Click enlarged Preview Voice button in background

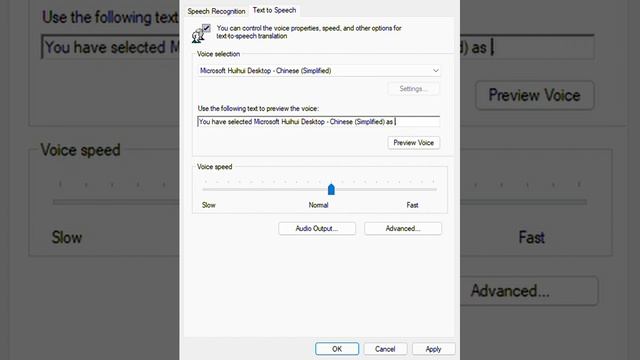click(535, 96)
